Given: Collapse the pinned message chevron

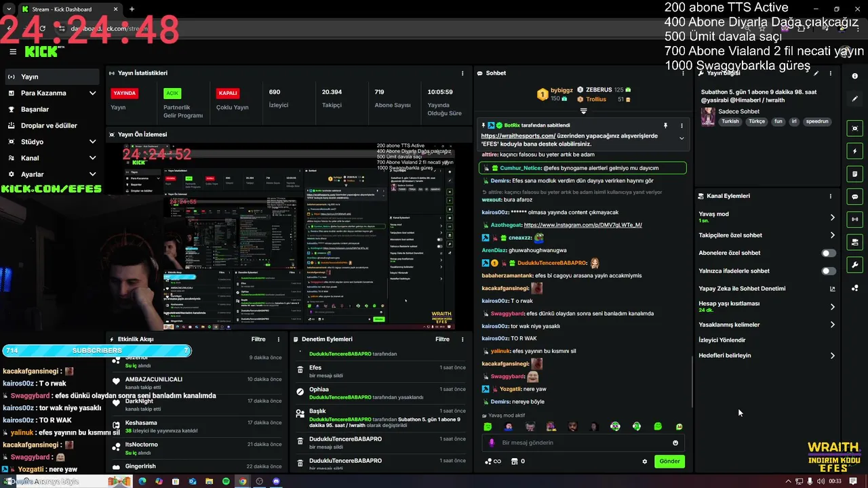Looking at the screenshot, I should tap(682, 138).
